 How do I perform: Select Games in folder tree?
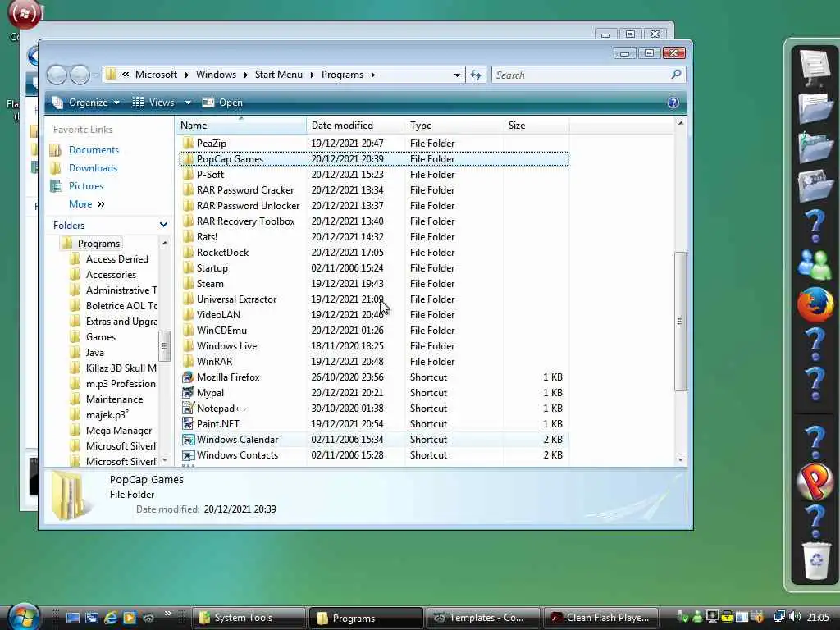101,337
